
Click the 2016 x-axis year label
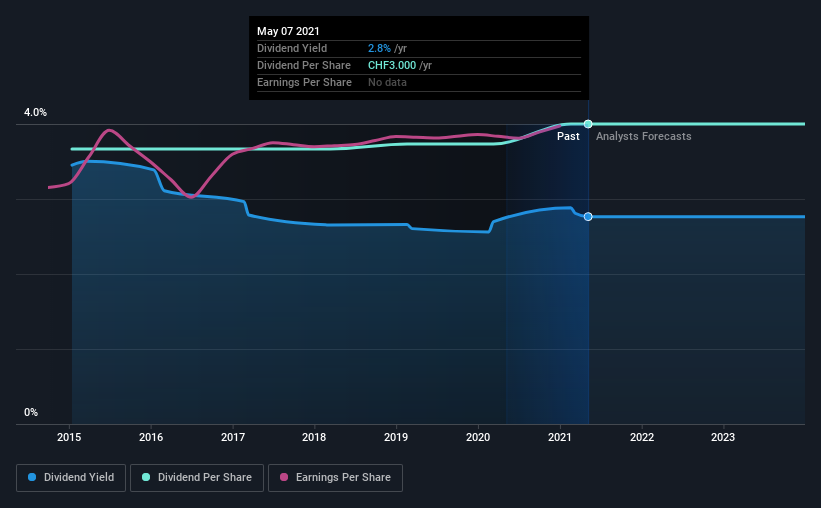point(151,437)
